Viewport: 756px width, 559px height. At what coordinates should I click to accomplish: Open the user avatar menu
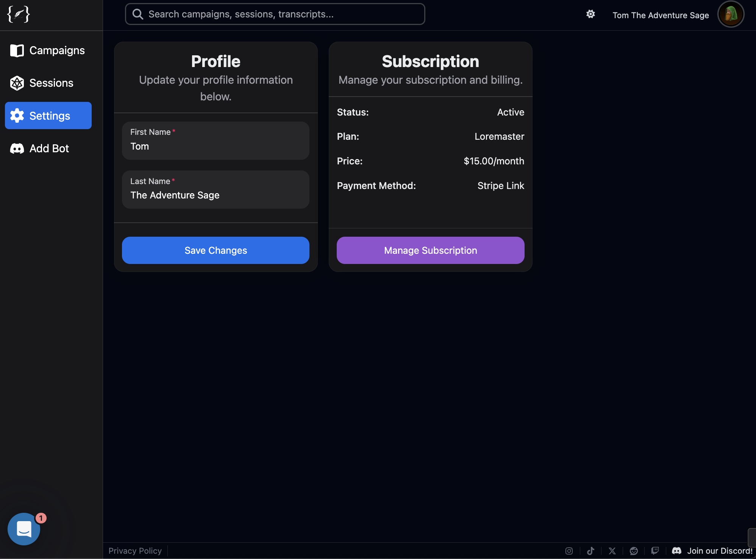click(731, 14)
